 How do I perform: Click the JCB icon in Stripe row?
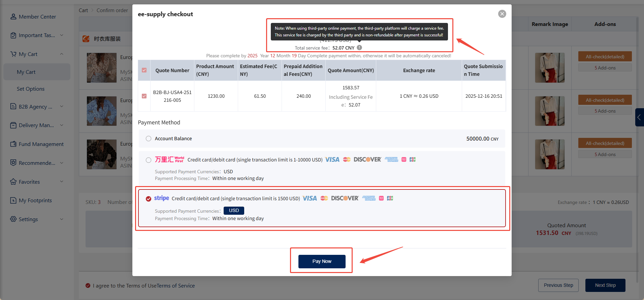pyautogui.click(x=390, y=198)
